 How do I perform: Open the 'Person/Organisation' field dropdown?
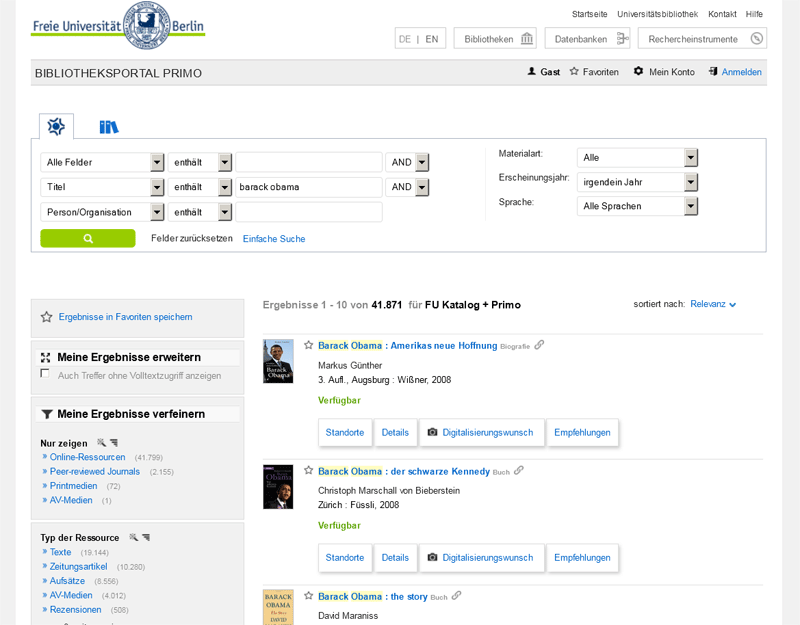(x=102, y=212)
